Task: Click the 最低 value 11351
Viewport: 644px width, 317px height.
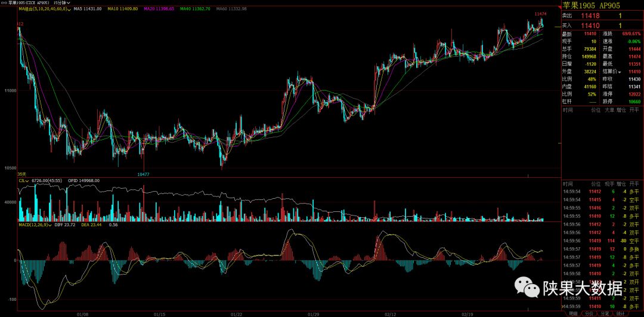Action: click(x=634, y=64)
